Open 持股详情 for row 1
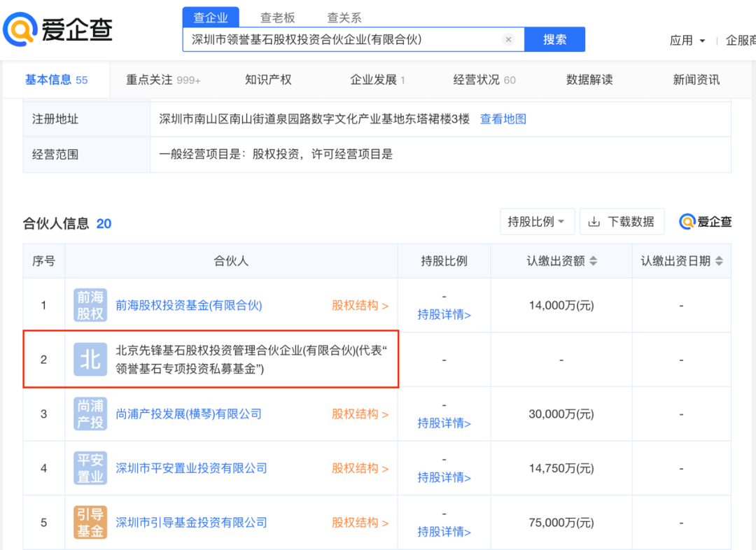This screenshot has width=756, height=550. point(444,315)
